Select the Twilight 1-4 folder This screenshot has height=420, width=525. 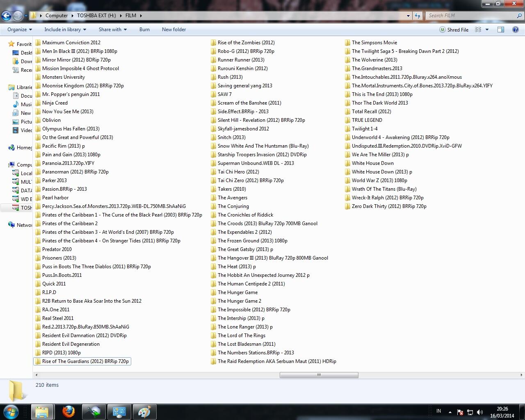click(361, 129)
